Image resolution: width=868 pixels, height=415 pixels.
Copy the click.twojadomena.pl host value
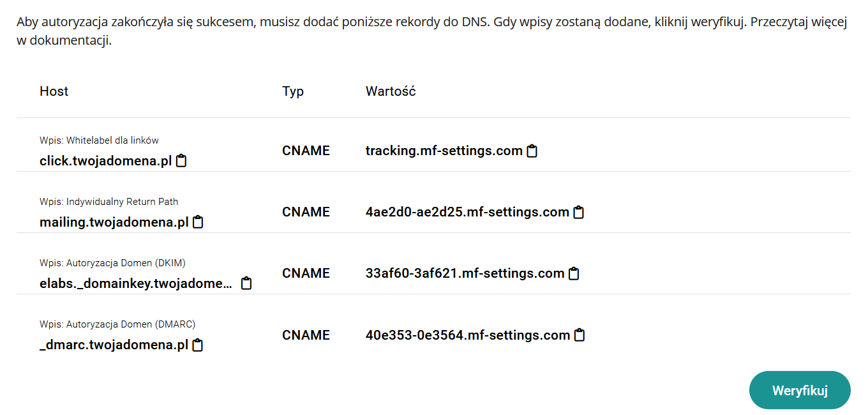tap(181, 161)
